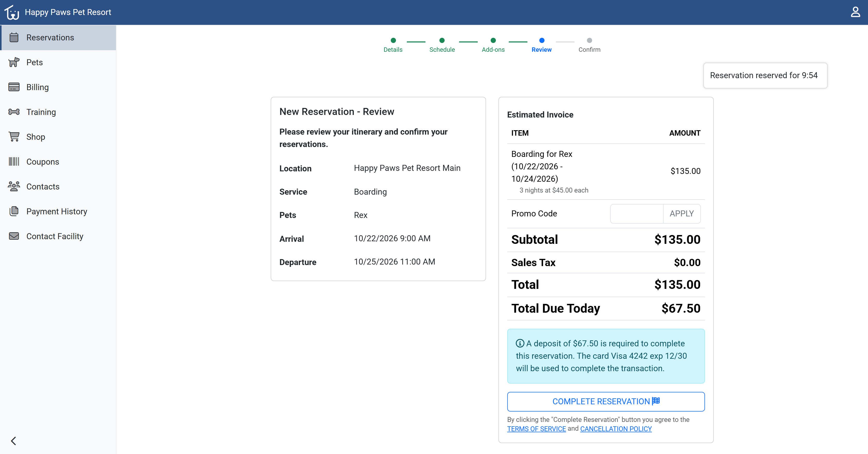This screenshot has height=454, width=868.
Task: Click the 'Reservation reserved for 9:54' timer notice
Action: pos(765,76)
